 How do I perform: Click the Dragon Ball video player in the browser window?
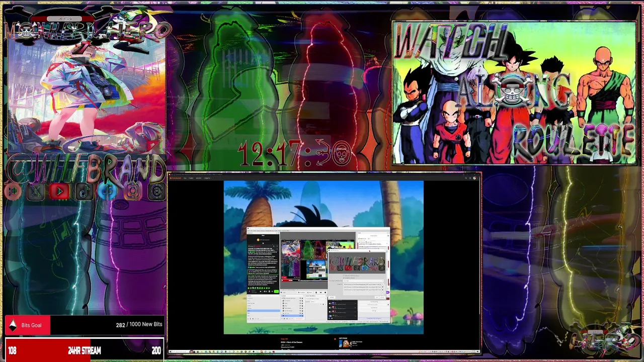coord(324,257)
